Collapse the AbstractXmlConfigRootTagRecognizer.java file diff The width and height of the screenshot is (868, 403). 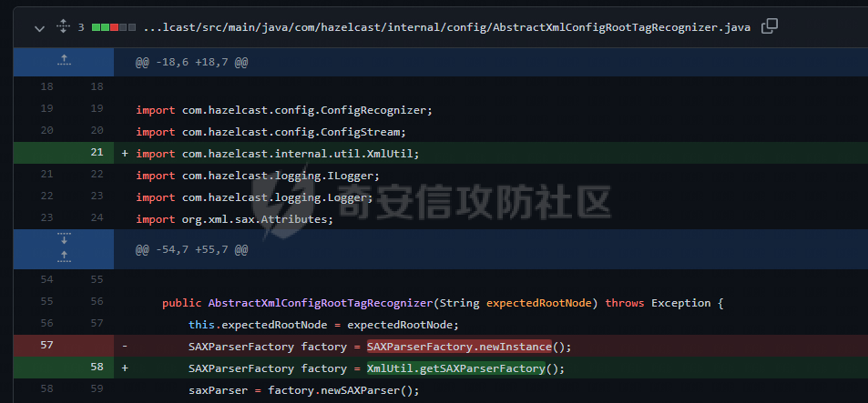click(x=39, y=27)
